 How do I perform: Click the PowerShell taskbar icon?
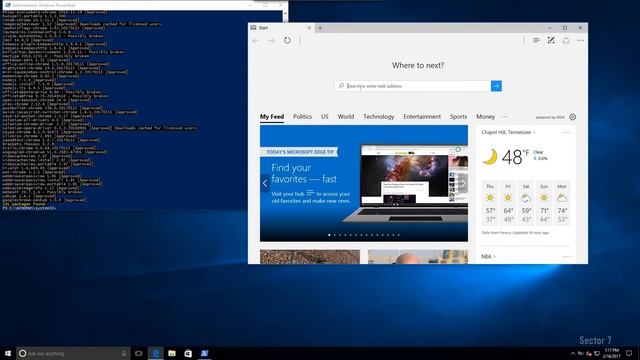204,353
